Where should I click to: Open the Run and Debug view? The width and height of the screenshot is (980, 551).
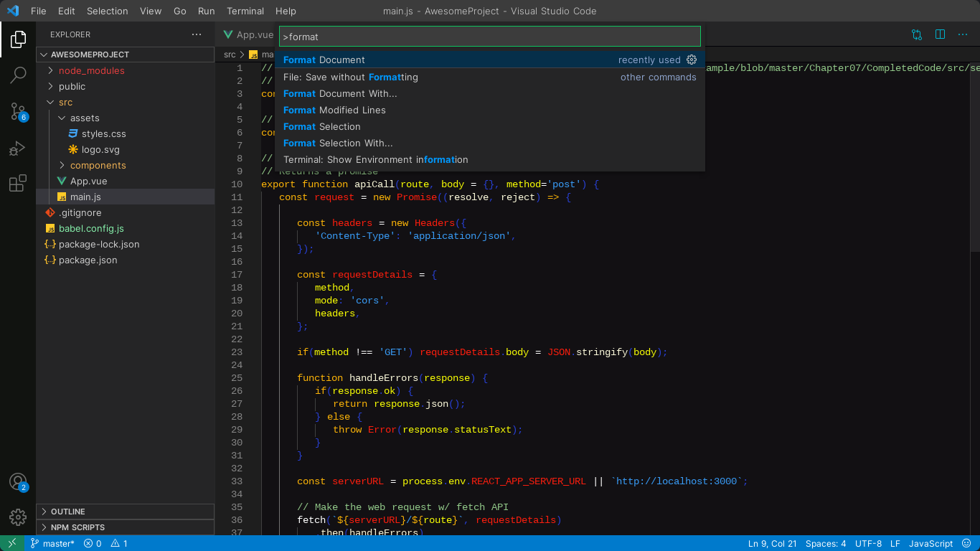(x=18, y=148)
